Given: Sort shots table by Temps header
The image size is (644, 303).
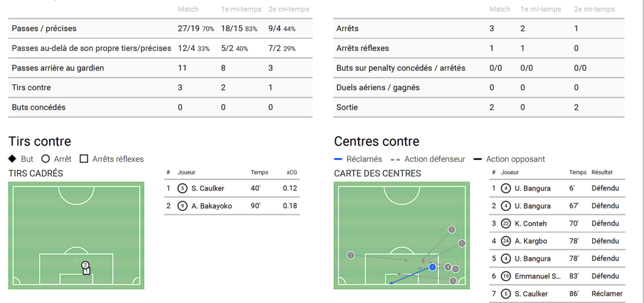Looking at the screenshot, I should 259,173.
